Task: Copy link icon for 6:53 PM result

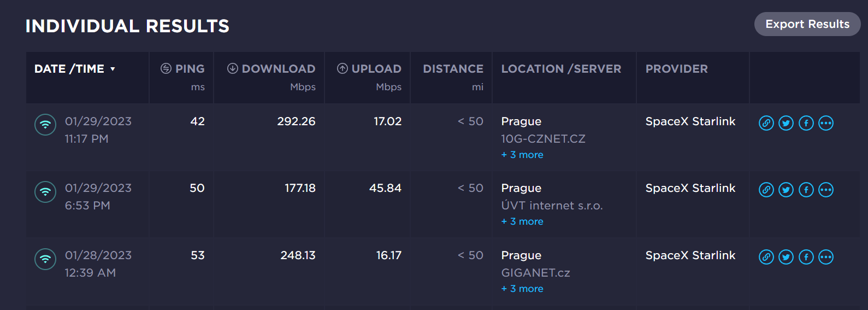Action: pos(766,190)
